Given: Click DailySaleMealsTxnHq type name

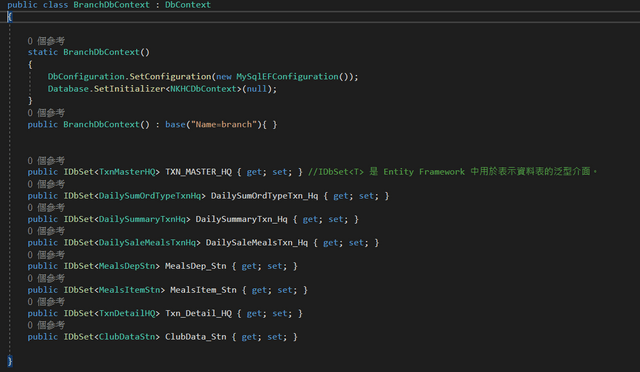Looking at the screenshot, I should tap(147, 243).
